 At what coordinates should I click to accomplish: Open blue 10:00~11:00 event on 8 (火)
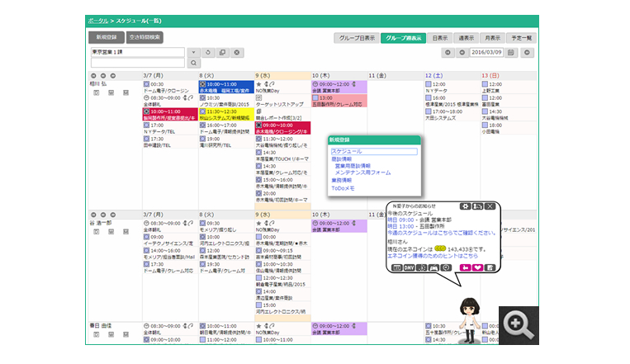coord(226,87)
